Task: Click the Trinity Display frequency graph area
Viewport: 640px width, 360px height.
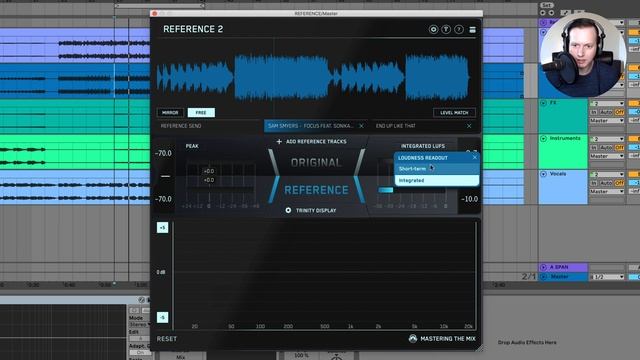Action: (324, 273)
